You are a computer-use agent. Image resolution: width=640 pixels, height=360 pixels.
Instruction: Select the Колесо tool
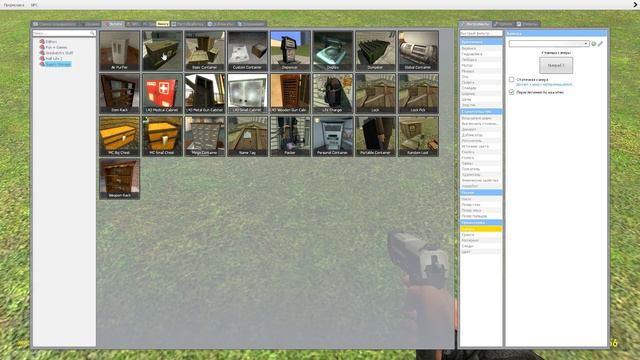coord(481,158)
